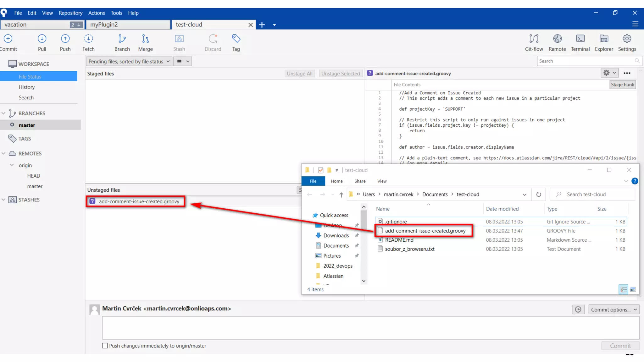Click the Push toolbar icon

(x=65, y=39)
